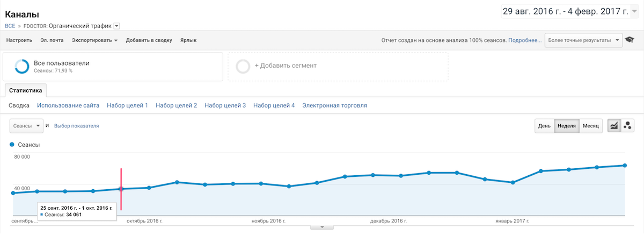Set chart granularity to Неделя
The width and height of the screenshot is (644, 243).
tap(567, 126)
